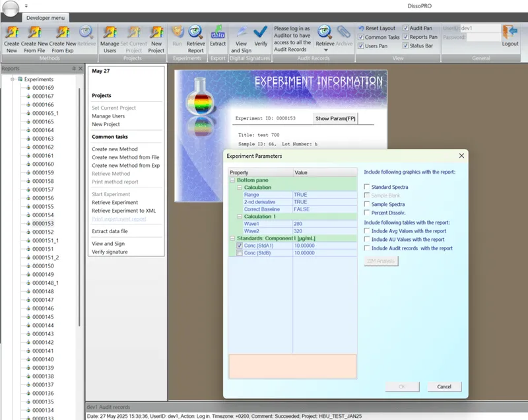Click the Extract data icon
Screen dimensions: 528x420
pyautogui.click(x=218, y=32)
